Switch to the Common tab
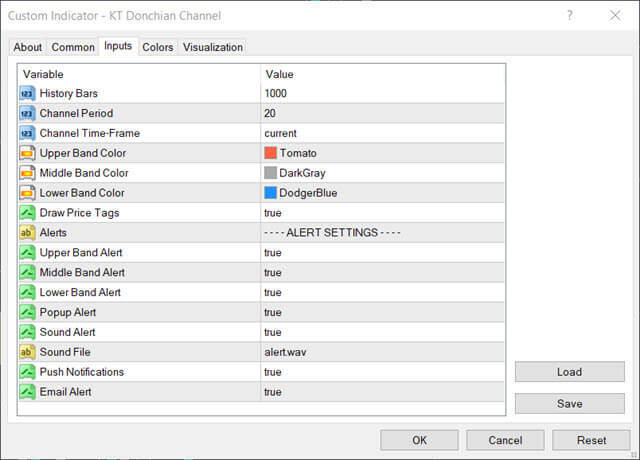 (x=73, y=47)
